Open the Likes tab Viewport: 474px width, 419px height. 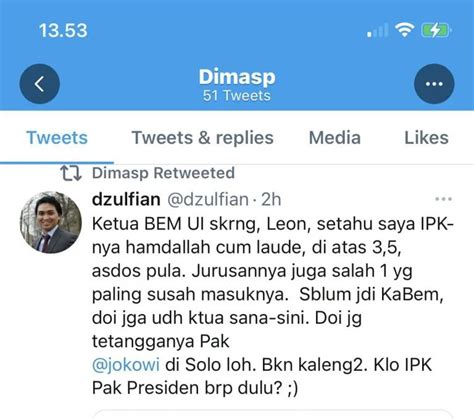pos(426,138)
